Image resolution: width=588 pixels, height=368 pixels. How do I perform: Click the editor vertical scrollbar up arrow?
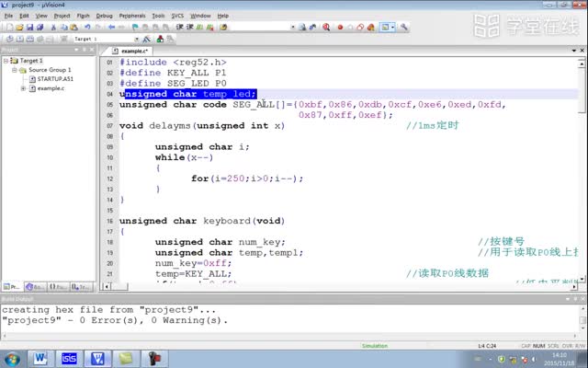582,63
